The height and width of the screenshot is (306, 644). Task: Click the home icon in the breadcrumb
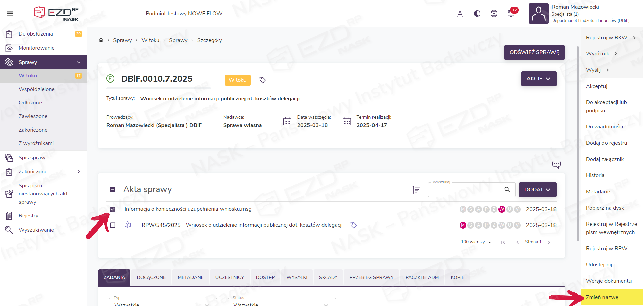(101, 40)
